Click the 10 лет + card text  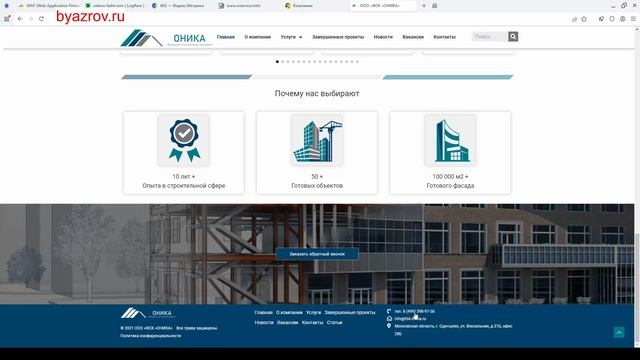[184, 177]
